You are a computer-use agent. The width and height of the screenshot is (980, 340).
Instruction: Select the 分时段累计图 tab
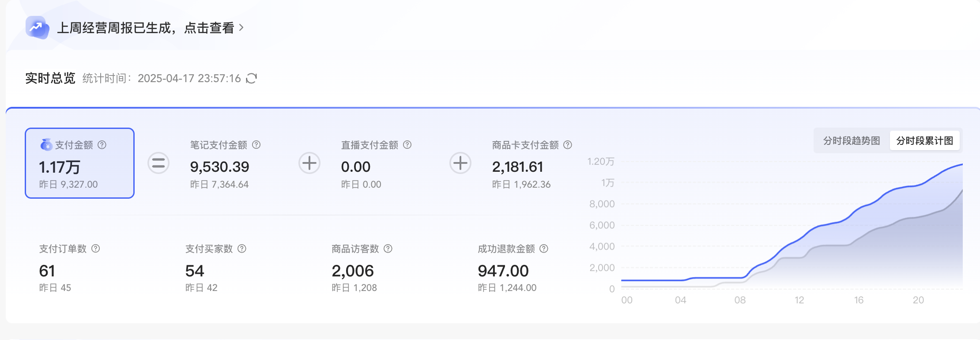pyautogui.click(x=924, y=141)
